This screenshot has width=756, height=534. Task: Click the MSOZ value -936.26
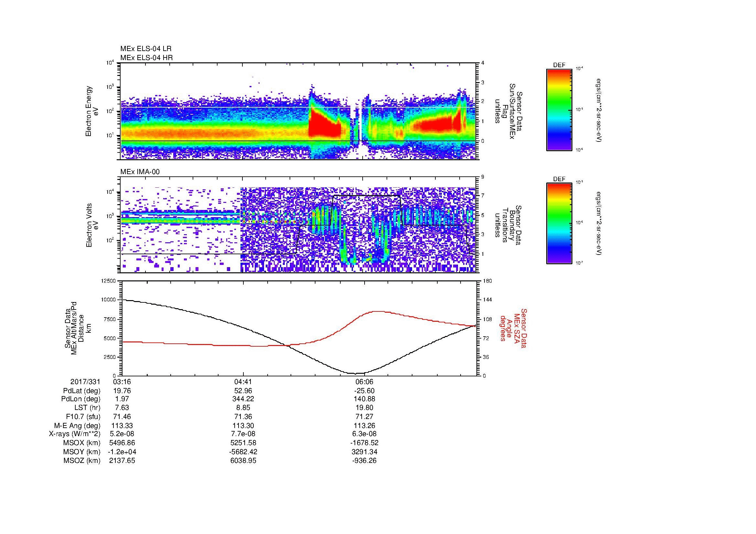364,461
